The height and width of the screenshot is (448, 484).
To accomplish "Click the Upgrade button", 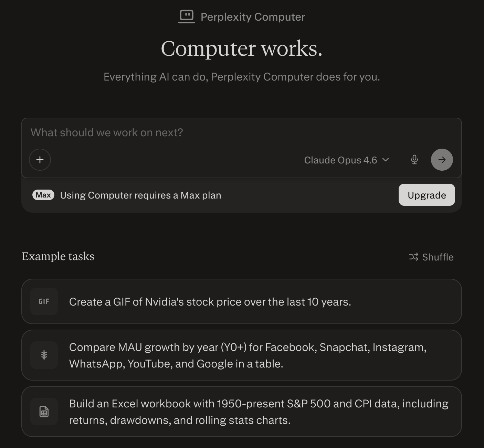I will [x=427, y=195].
